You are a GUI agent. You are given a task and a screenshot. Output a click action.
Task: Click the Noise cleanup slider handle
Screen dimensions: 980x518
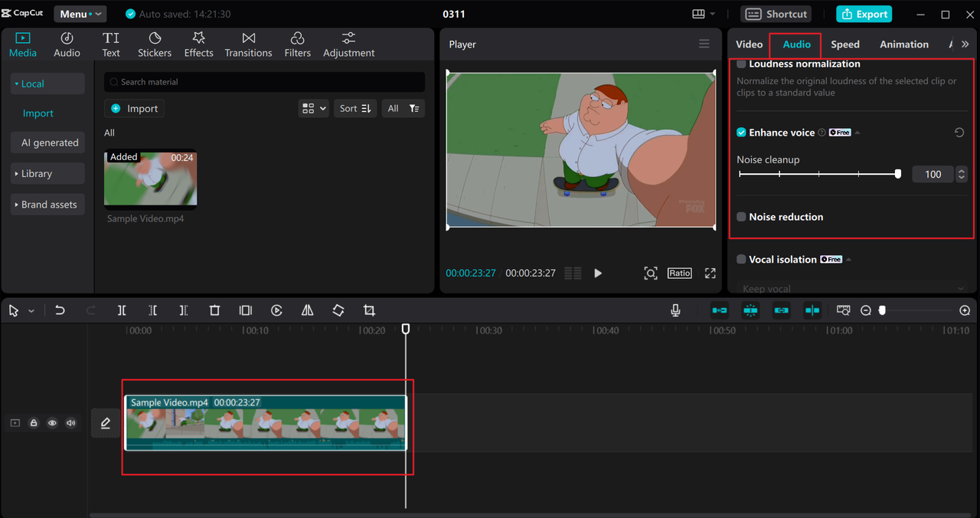click(898, 174)
